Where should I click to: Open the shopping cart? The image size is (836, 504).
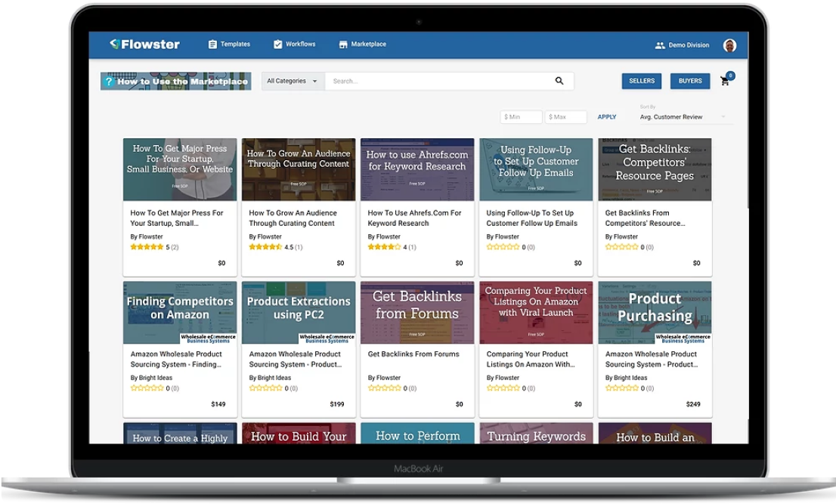(726, 80)
